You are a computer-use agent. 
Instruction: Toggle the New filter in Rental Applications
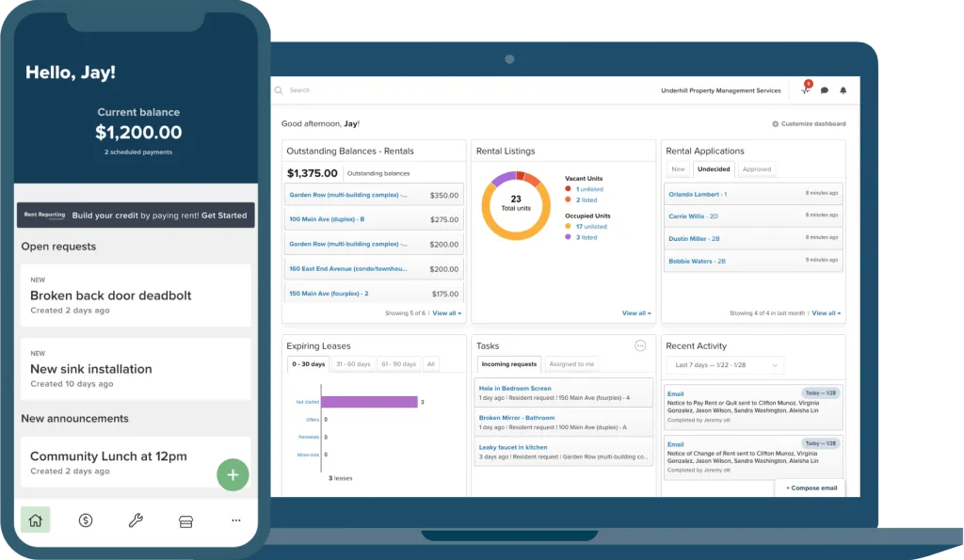coord(678,168)
